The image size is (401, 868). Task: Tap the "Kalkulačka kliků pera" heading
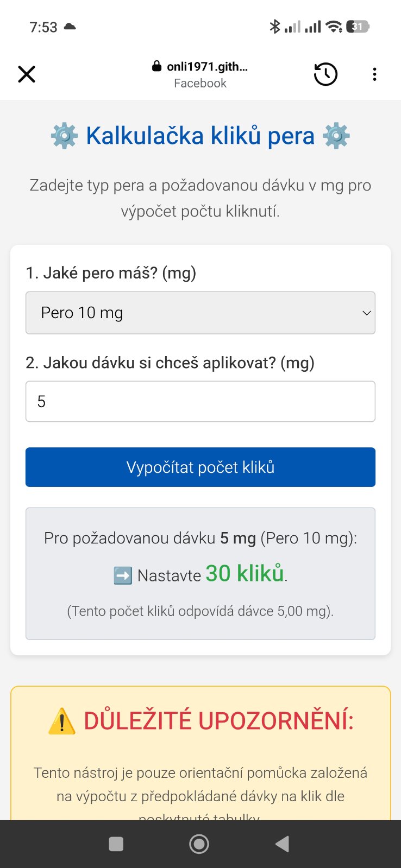200,136
